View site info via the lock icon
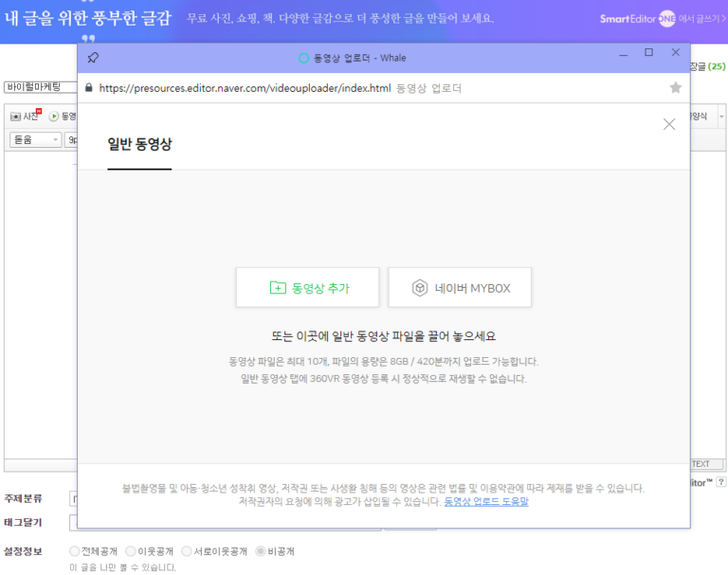The image size is (728, 575). point(89,88)
